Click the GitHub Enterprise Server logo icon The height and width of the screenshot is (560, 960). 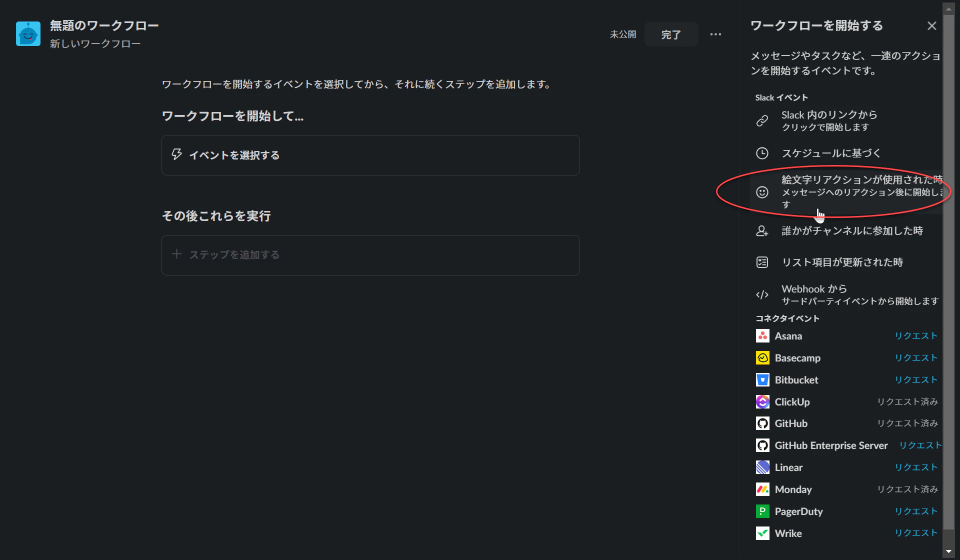point(762,445)
